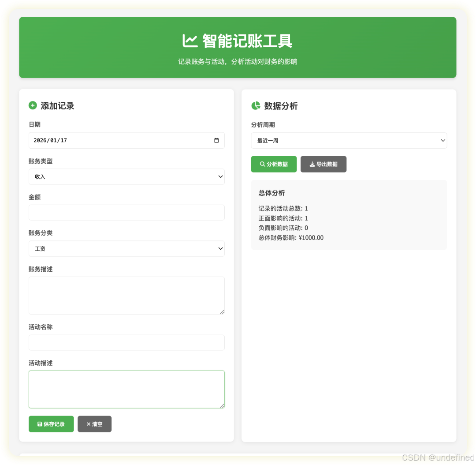Click the 日期 field label

pos(35,124)
